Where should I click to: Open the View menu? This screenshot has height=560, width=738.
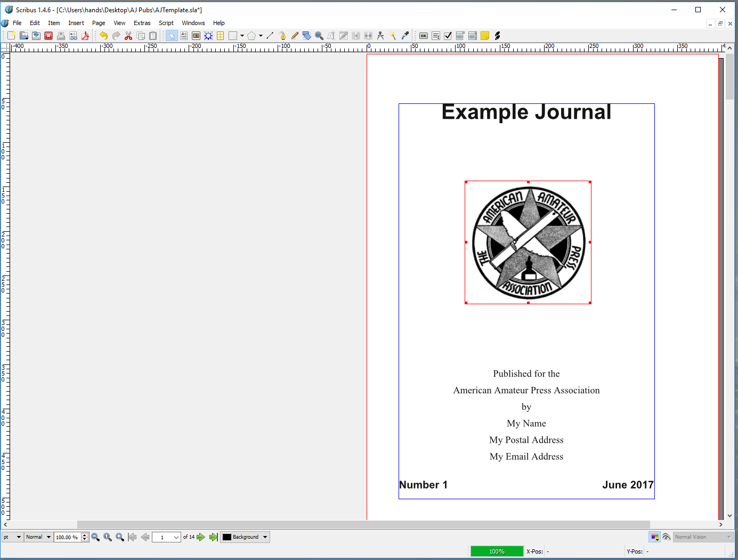click(x=119, y=23)
